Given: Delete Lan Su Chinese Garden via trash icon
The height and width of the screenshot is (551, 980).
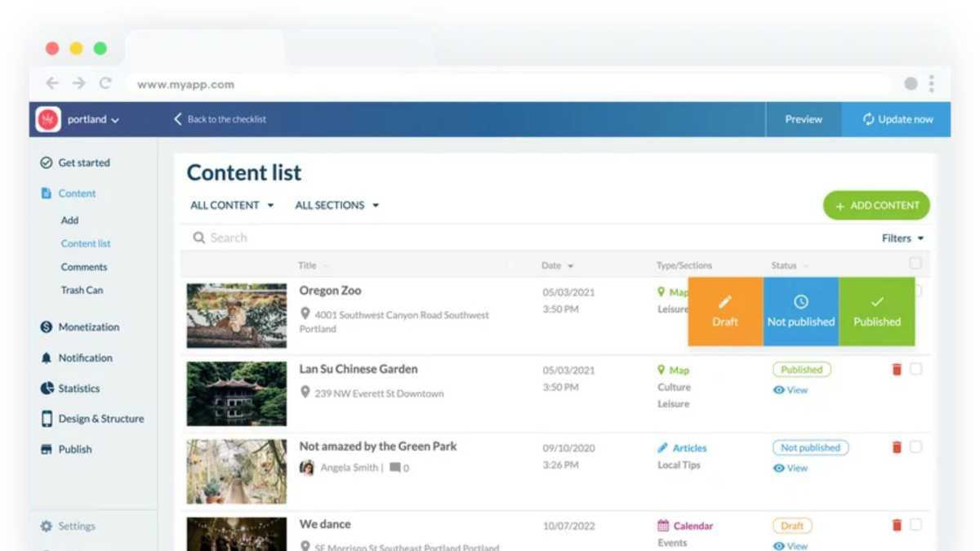Looking at the screenshot, I should point(897,370).
